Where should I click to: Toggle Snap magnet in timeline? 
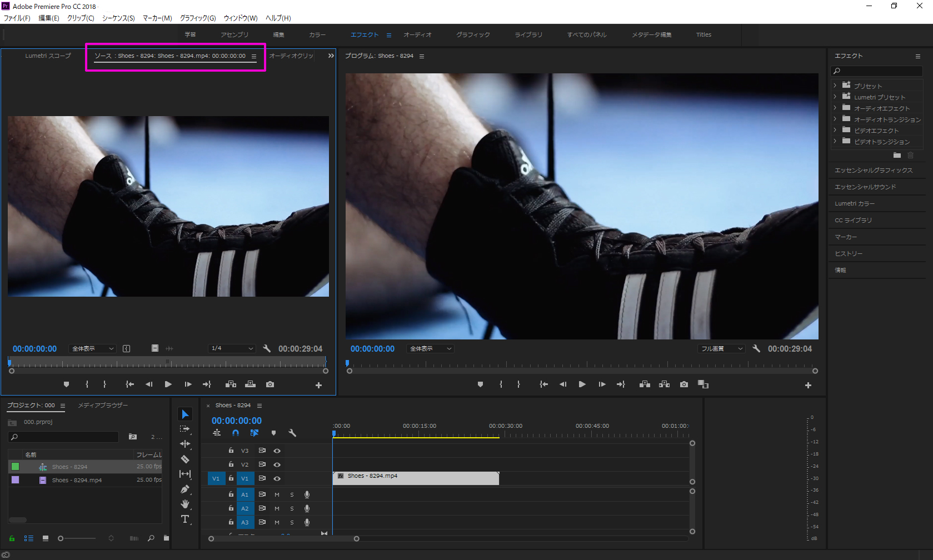[x=236, y=433]
